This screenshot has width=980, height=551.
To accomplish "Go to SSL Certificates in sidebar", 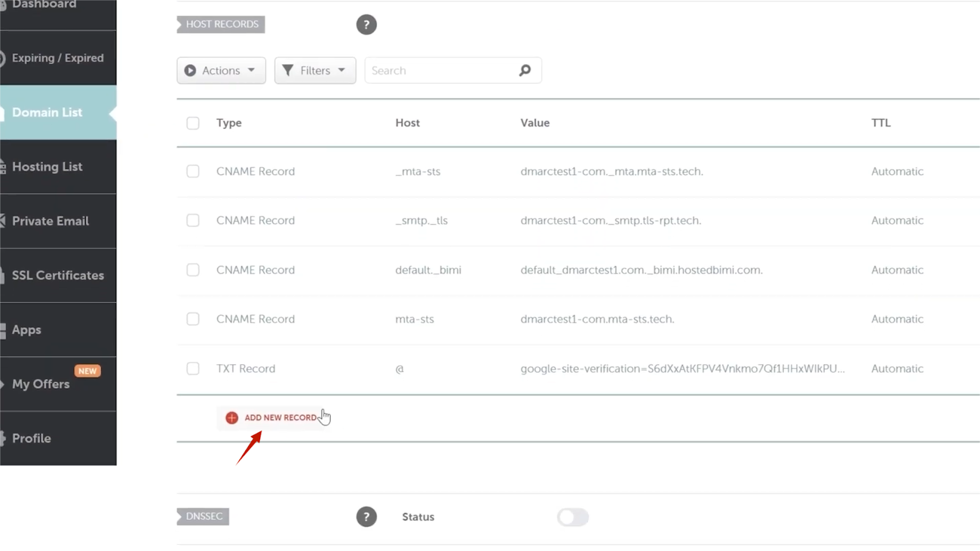I will coord(58,275).
